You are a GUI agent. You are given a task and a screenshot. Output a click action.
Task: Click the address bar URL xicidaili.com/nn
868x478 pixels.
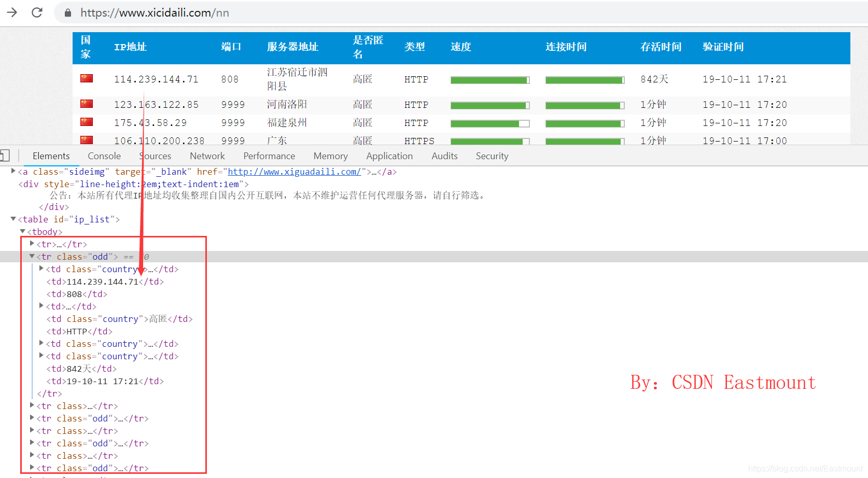pyautogui.click(x=155, y=13)
